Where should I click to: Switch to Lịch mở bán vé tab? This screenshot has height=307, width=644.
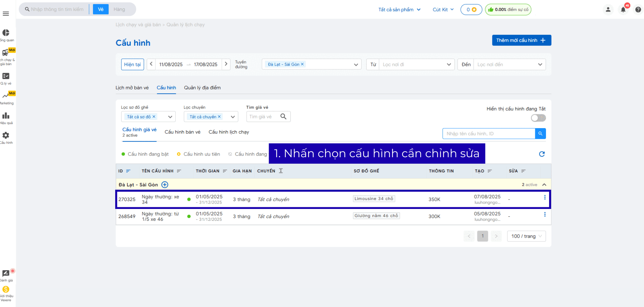click(132, 88)
